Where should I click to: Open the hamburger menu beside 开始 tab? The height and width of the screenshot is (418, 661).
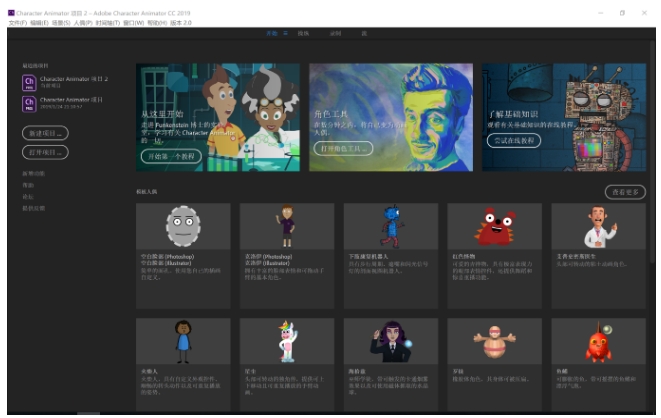[285, 33]
